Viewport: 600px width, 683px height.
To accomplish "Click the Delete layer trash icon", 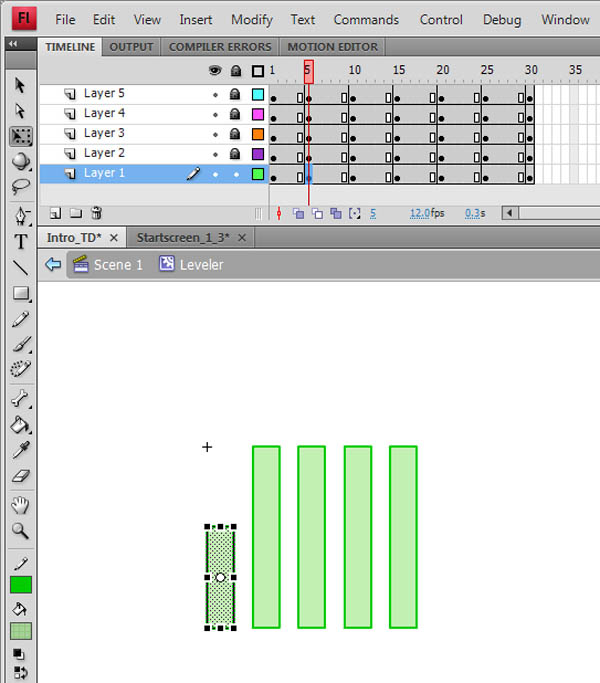I will click(x=96, y=213).
